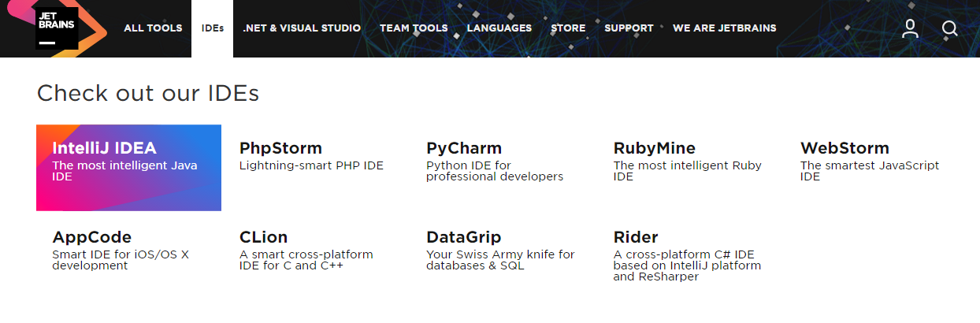Open the RubyMine product link

click(x=655, y=148)
